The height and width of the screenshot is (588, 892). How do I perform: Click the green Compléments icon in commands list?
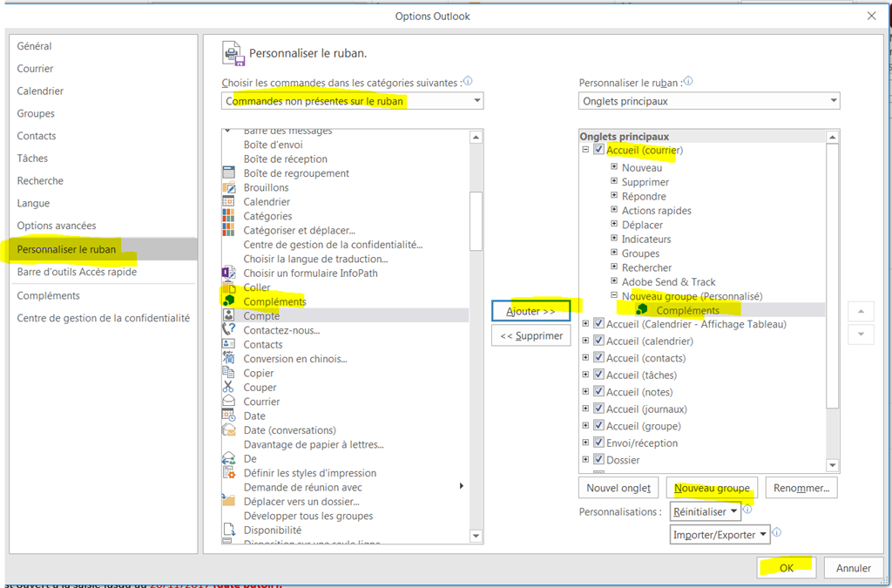(x=229, y=301)
